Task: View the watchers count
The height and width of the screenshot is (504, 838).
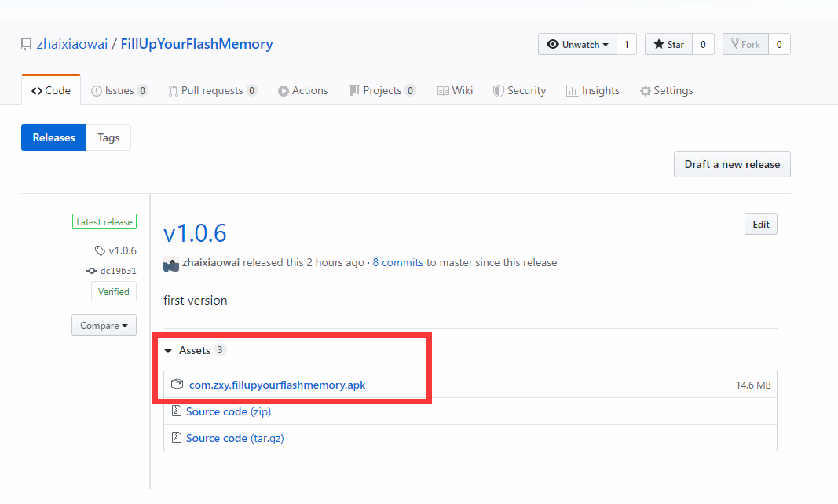Action: [x=627, y=45]
